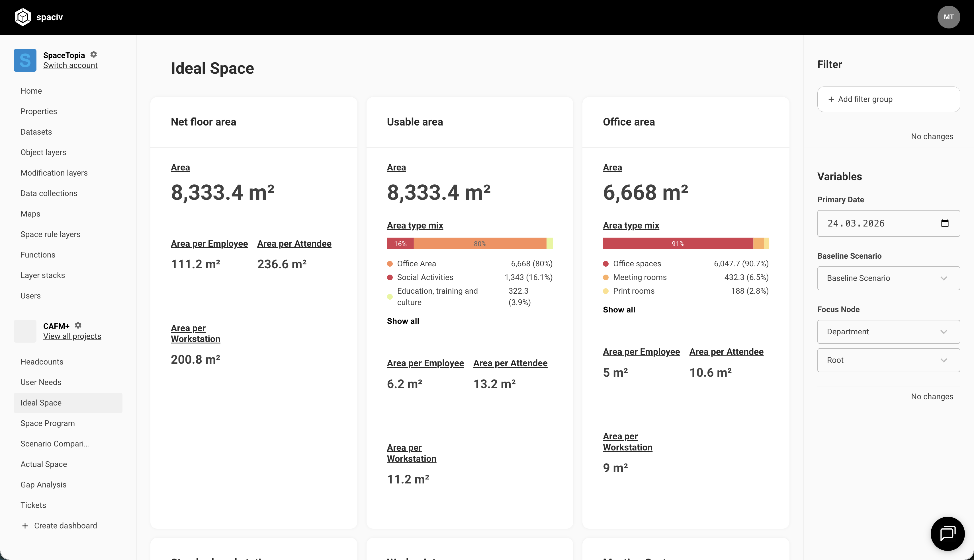Expand the Department focus node dropdown
Screen dimensions: 974x560
pyautogui.click(x=888, y=332)
